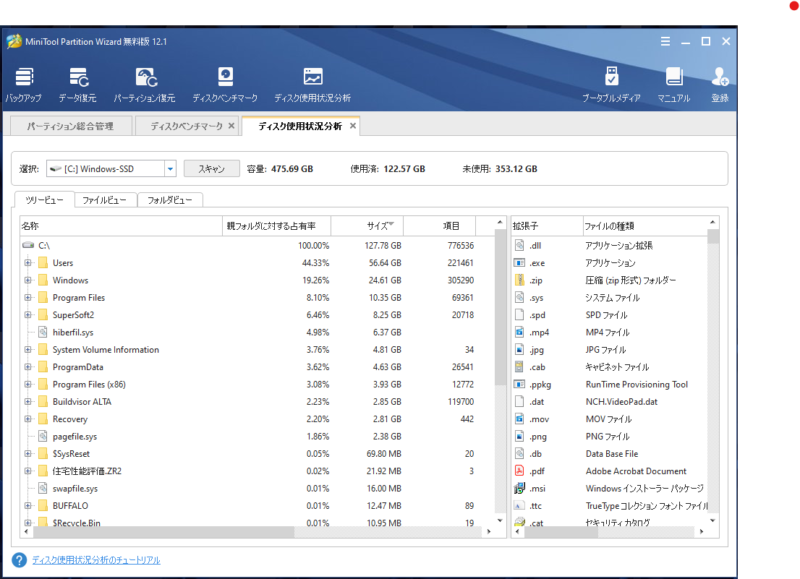Click the C:\ drive icon in tree
This screenshot has height=579, width=800.
29,245
